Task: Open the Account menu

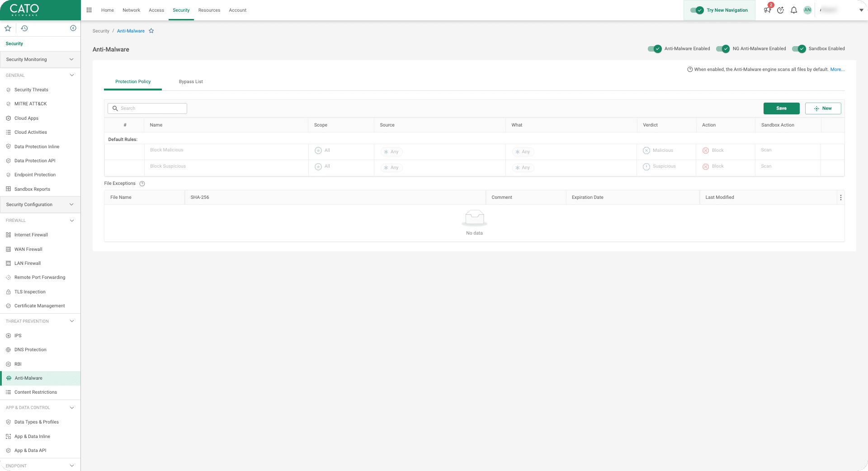Action: pos(238,10)
